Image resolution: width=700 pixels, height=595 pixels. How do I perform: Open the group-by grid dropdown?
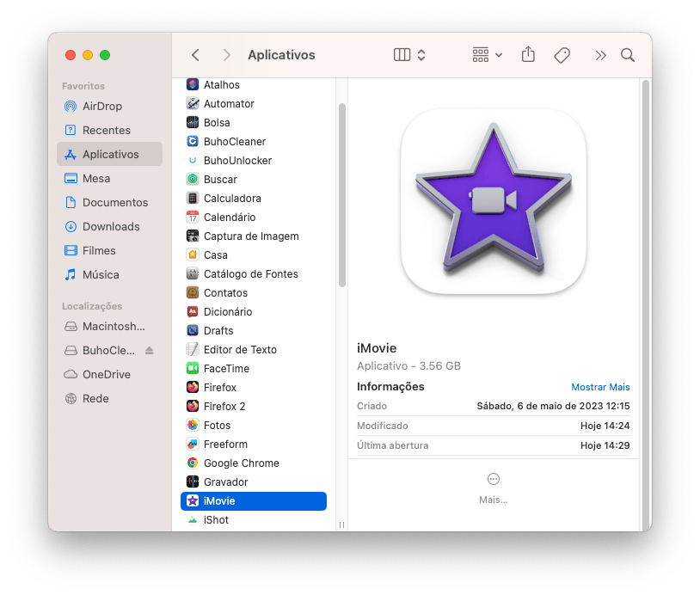(x=487, y=55)
